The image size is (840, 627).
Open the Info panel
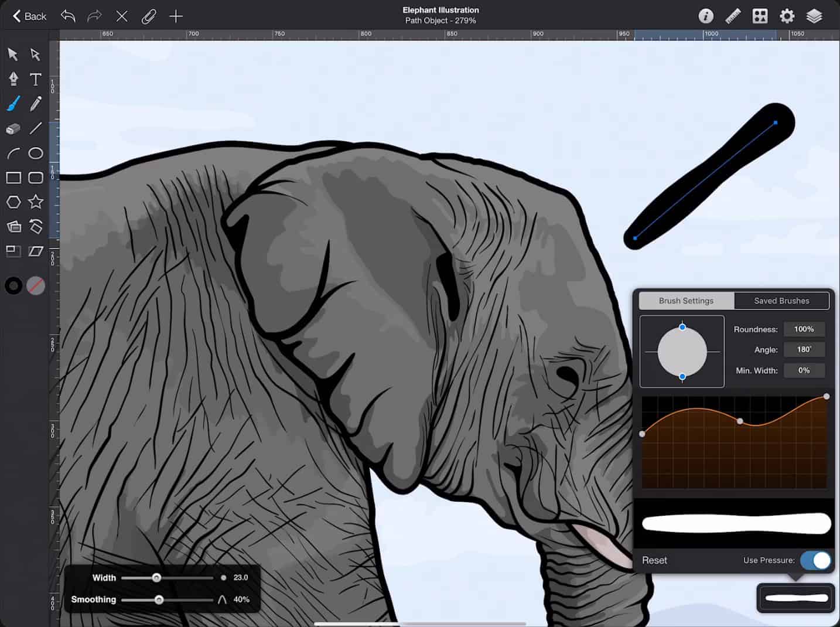(705, 16)
